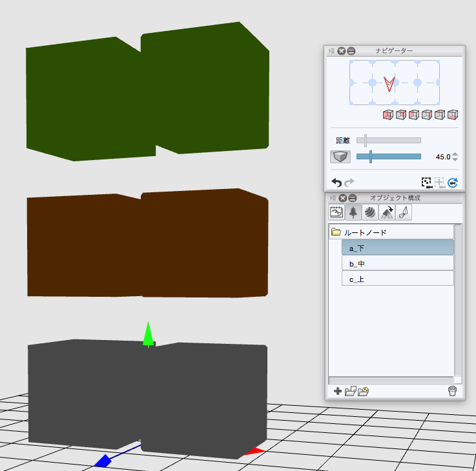Click the blue reset camera icon
This screenshot has width=476, height=471.
point(453,183)
